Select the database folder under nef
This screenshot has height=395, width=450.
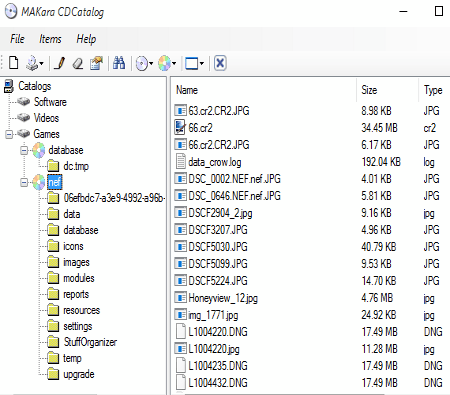(81, 230)
